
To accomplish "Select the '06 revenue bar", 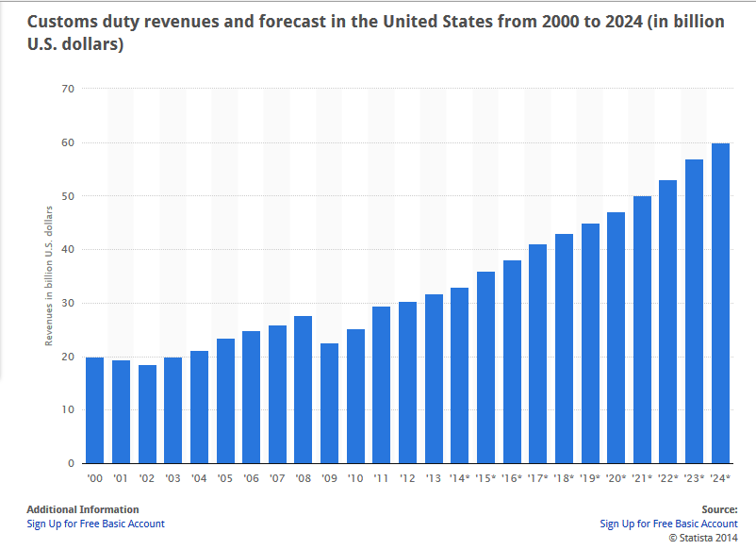I will pyautogui.click(x=251, y=397).
